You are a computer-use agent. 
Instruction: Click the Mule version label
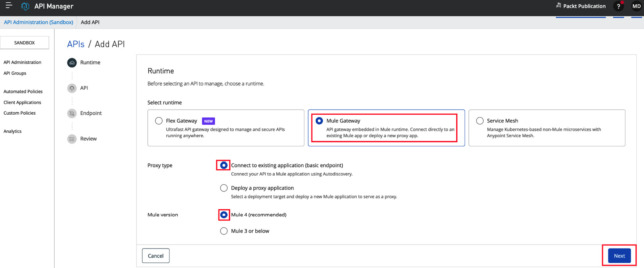[163, 215]
